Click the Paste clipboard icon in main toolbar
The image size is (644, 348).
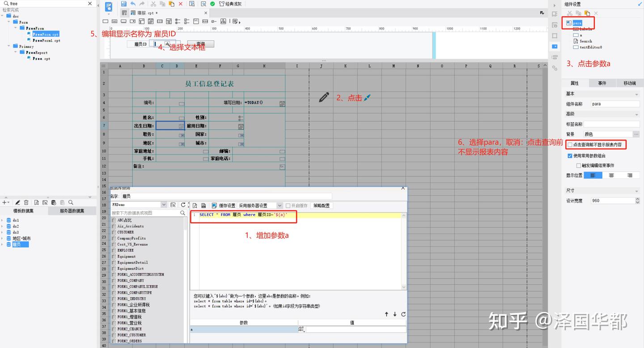click(172, 4)
